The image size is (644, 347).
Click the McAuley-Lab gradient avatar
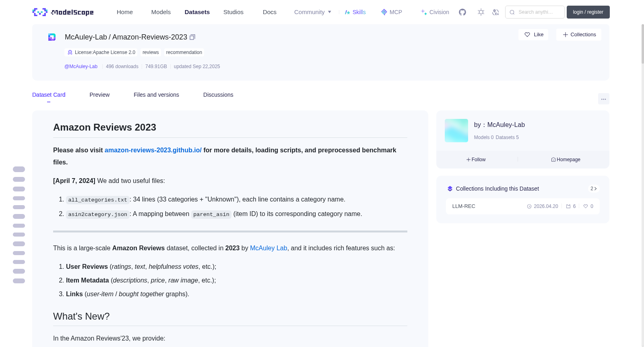456,131
